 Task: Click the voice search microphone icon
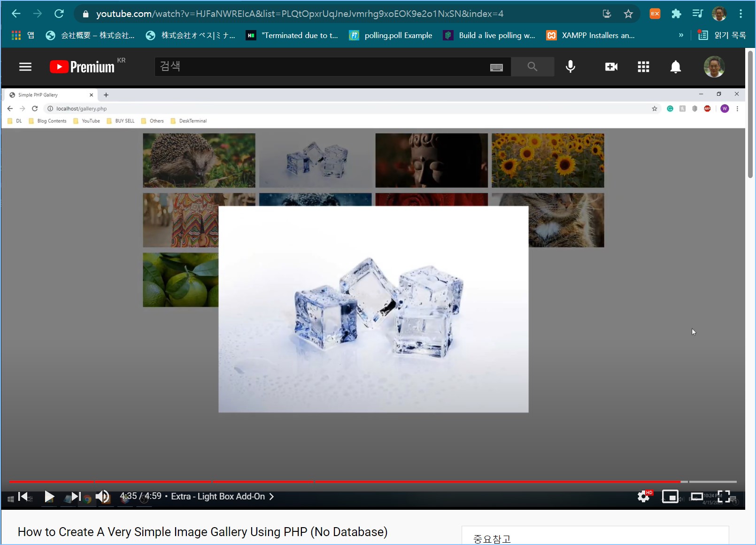pyautogui.click(x=571, y=67)
